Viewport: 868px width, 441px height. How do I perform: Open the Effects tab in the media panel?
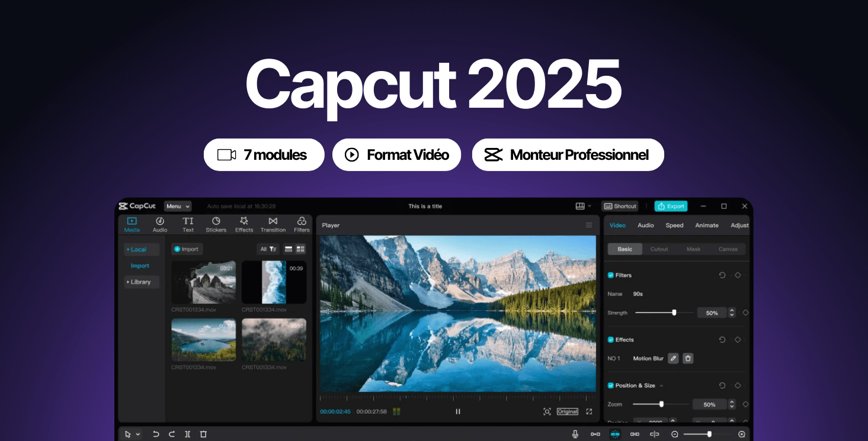[x=244, y=224]
